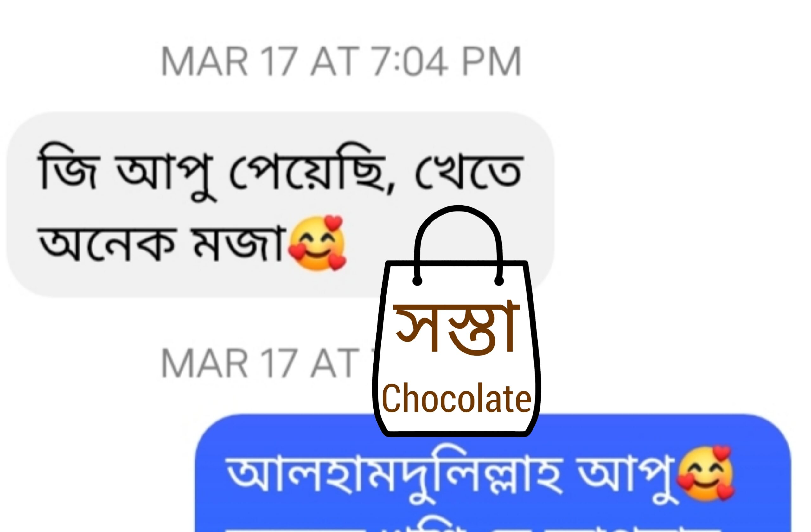Tap the gray received message bubble

pos(280,204)
